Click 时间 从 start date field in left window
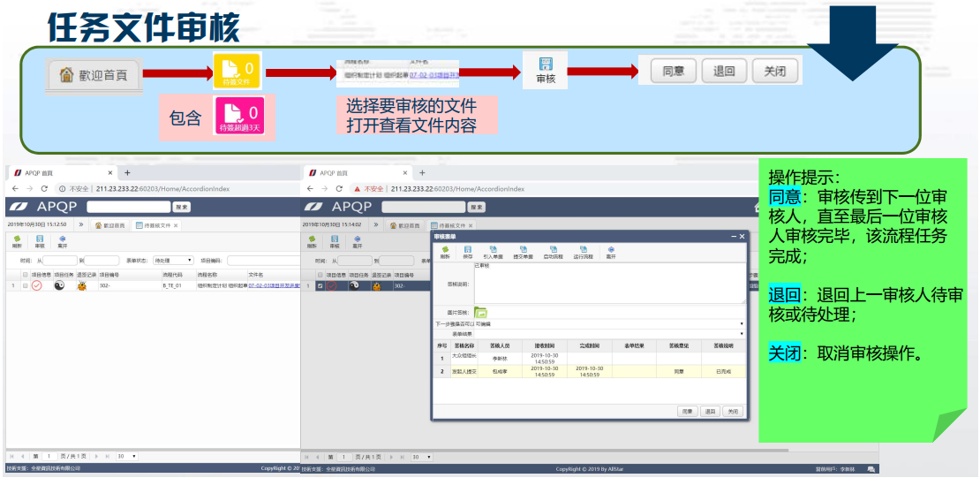 [x=59, y=261]
